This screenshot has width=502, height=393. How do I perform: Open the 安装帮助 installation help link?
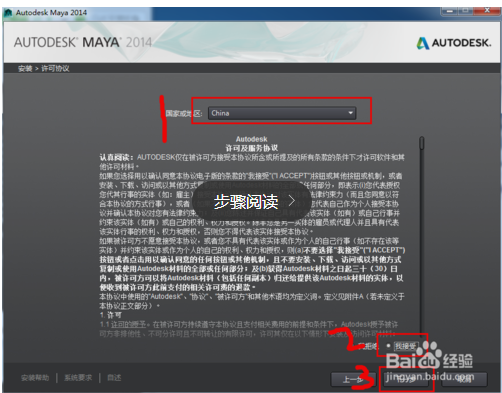click(x=35, y=378)
